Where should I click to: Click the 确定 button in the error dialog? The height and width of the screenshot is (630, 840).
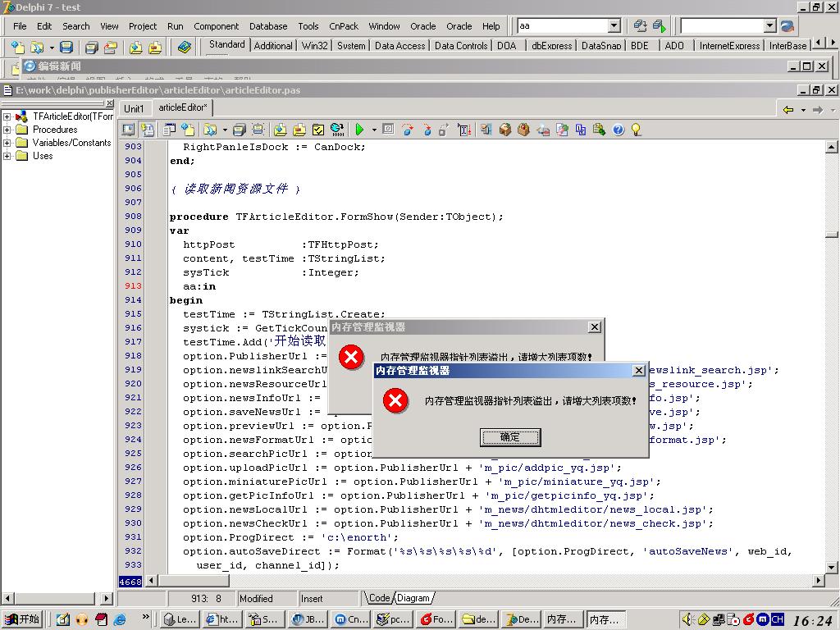[x=509, y=437]
